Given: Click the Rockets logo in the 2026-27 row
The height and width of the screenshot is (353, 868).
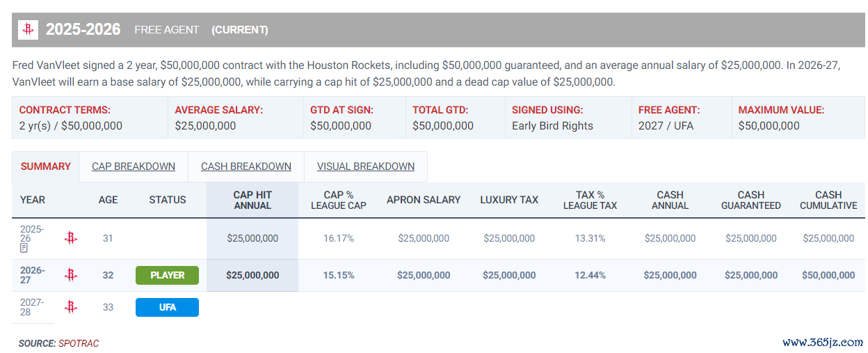Looking at the screenshot, I should (x=70, y=275).
